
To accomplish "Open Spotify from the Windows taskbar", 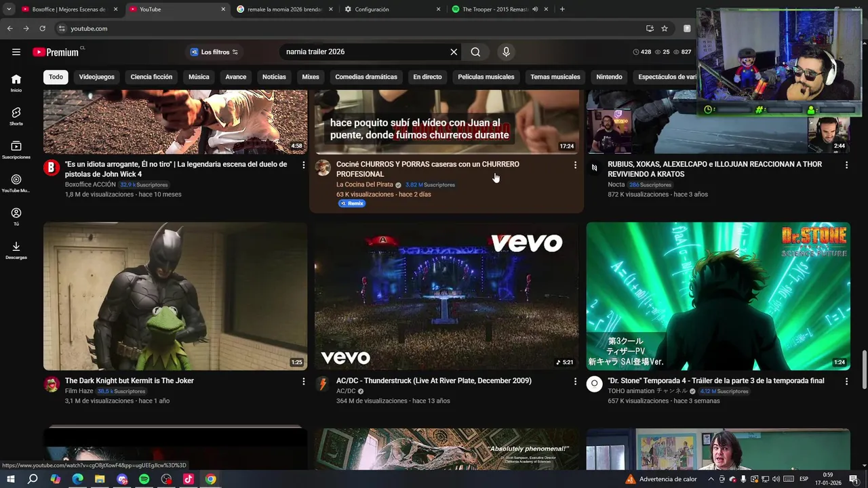I will 144,479.
